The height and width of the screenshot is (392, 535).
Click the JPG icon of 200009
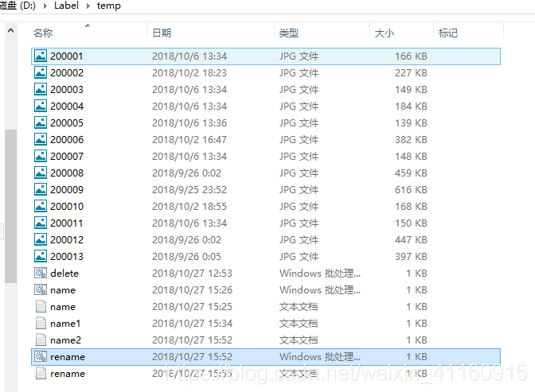41,189
